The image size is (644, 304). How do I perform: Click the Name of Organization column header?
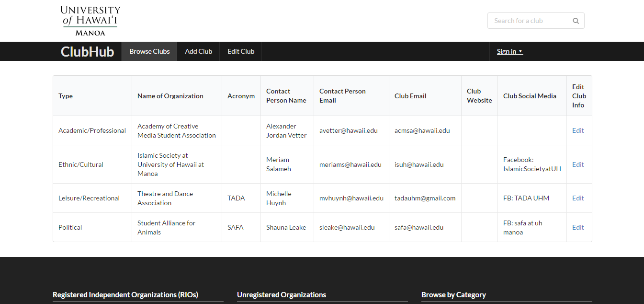point(170,96)
